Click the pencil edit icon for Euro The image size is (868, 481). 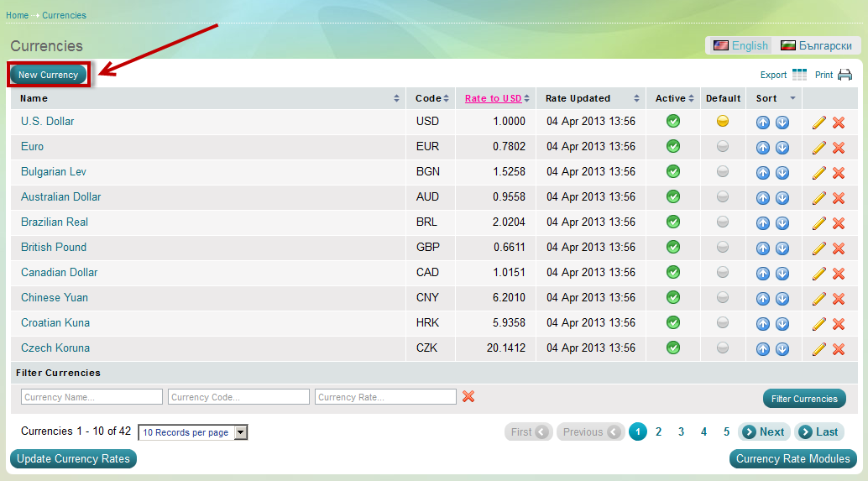(819, 148)
